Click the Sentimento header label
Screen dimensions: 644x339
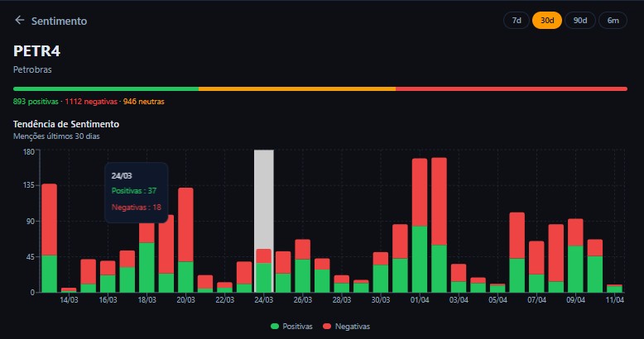tap(59, 21)
